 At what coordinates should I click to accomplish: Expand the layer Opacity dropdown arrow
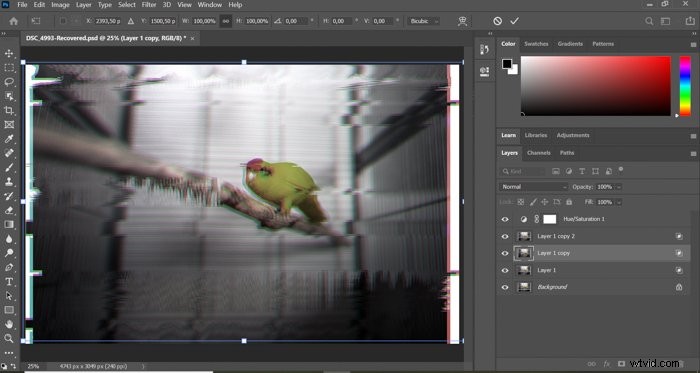pyautogui.click(x=618, y=187)
